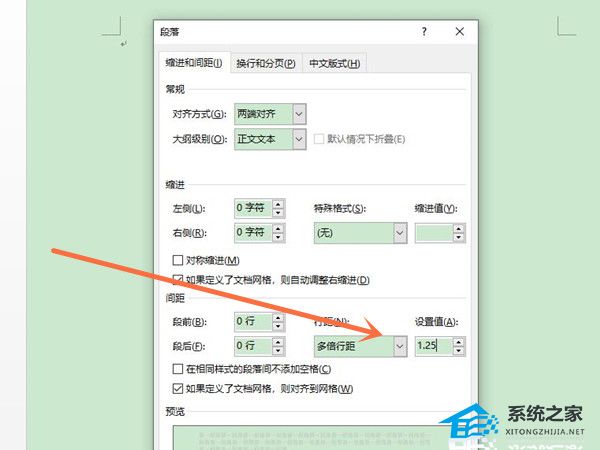This screenshot has height=450, width=600.
Task: Increase 缩进值 with up arrow
Action: pyautogui.click(x=459, y=228)
